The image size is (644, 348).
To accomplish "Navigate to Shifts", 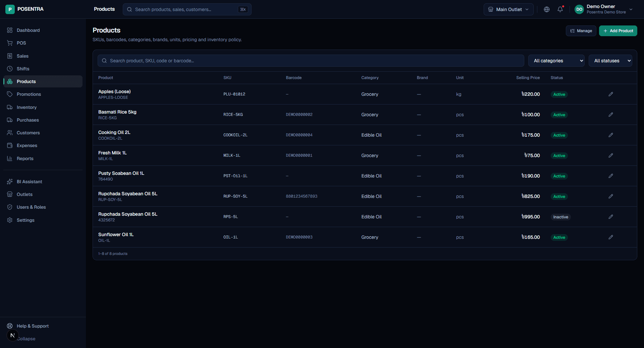I will coord(43,69).
